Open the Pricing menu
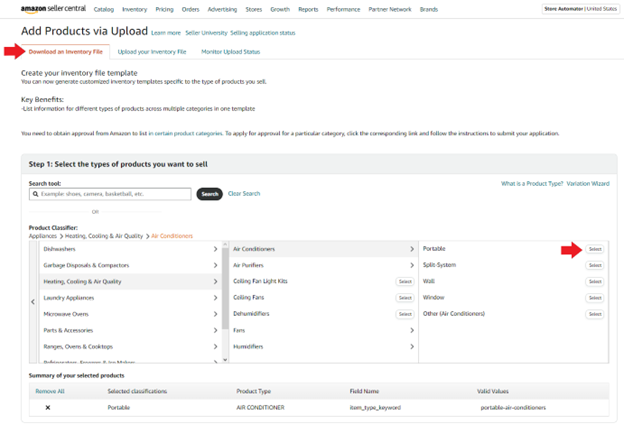Image resolution: width=624 pixels, height=424 pixels. tap(164, 9)
